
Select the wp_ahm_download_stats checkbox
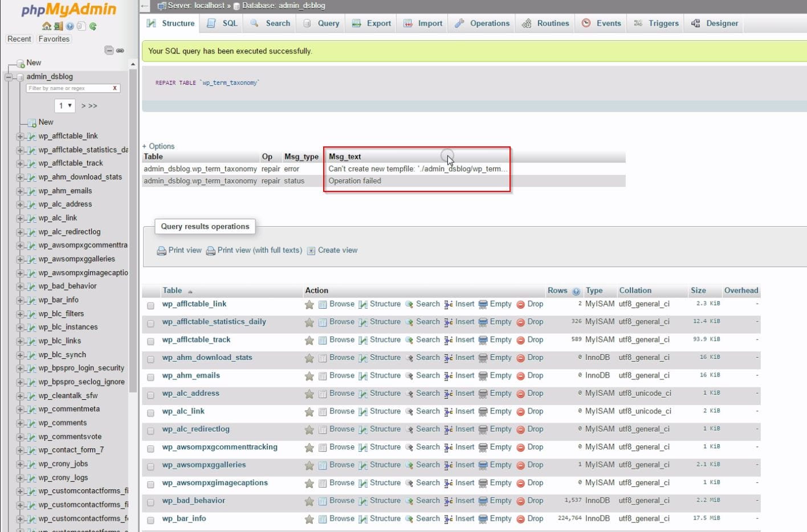coord(150,359)
